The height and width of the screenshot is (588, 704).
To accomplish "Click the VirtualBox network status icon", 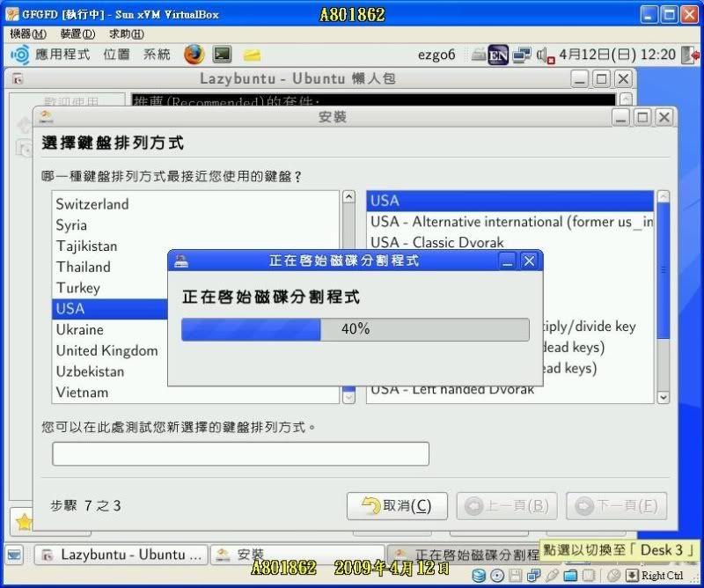I will [534, 576].
